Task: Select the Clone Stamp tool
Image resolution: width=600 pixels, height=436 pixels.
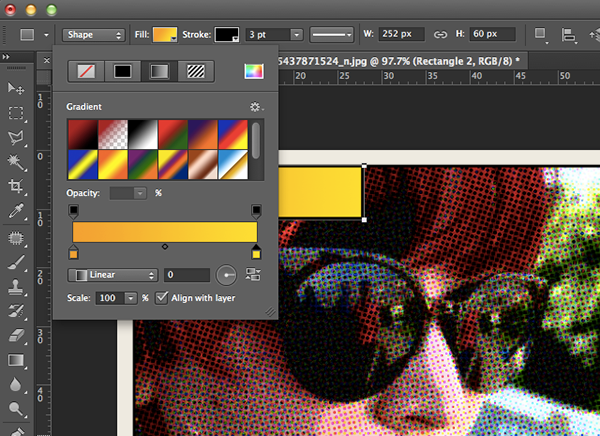Action: click(x=16, y=286)
